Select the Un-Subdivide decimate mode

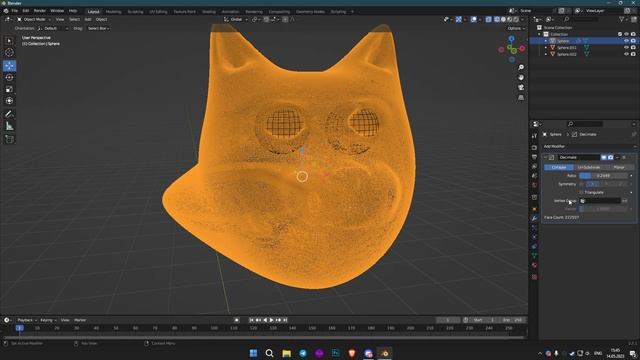click(x=589, y=167)
